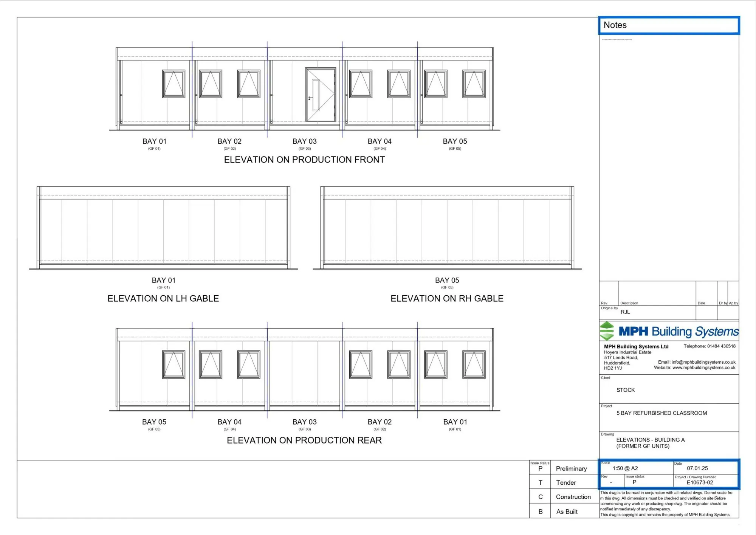Click the 'B' issue status code letter
The width and height of the screenshot is (756, 535).
(541, 512)
